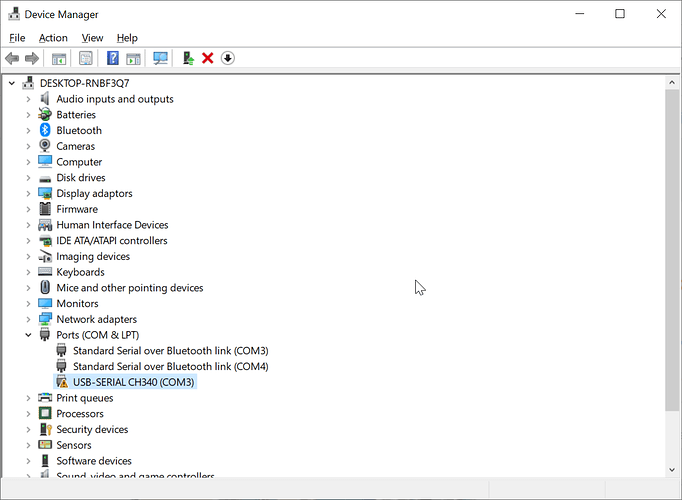Expand Human Interface Devices
The width and height of the screenshot is (682, 500).
pyautogui.click(x=28, y=225)
